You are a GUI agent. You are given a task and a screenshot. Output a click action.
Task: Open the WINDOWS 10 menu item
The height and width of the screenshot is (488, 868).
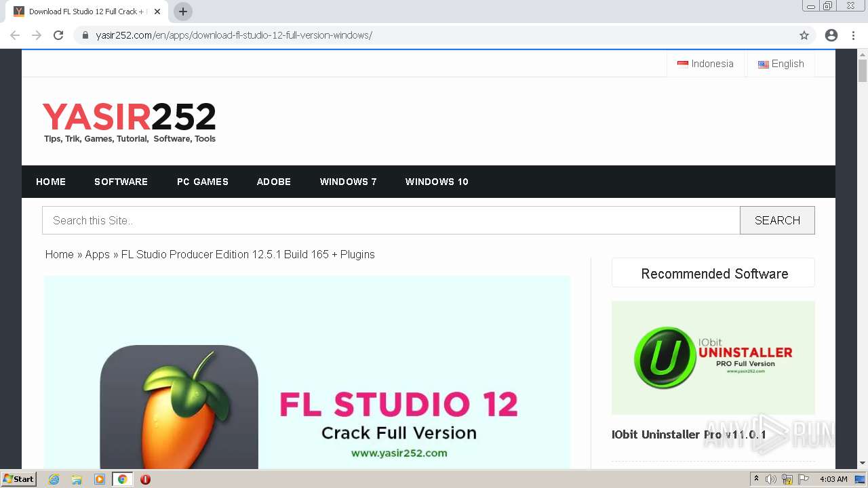coord(437,182)
